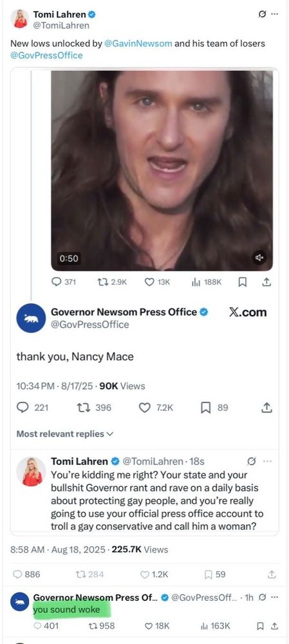Viewport: 289px width, 644px height.
Task: Expand the Most relevant replies dropdown
Action: click(65, 434)
